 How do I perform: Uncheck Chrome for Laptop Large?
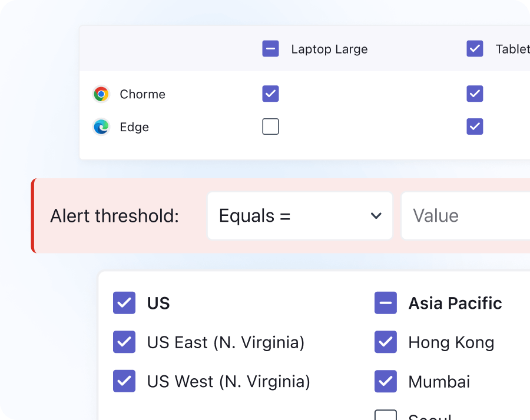270,94
